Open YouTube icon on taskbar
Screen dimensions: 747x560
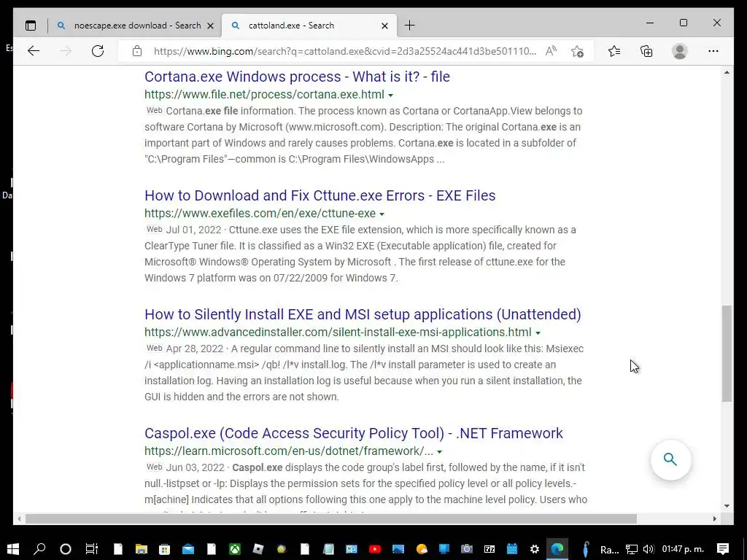coord(375,549)
